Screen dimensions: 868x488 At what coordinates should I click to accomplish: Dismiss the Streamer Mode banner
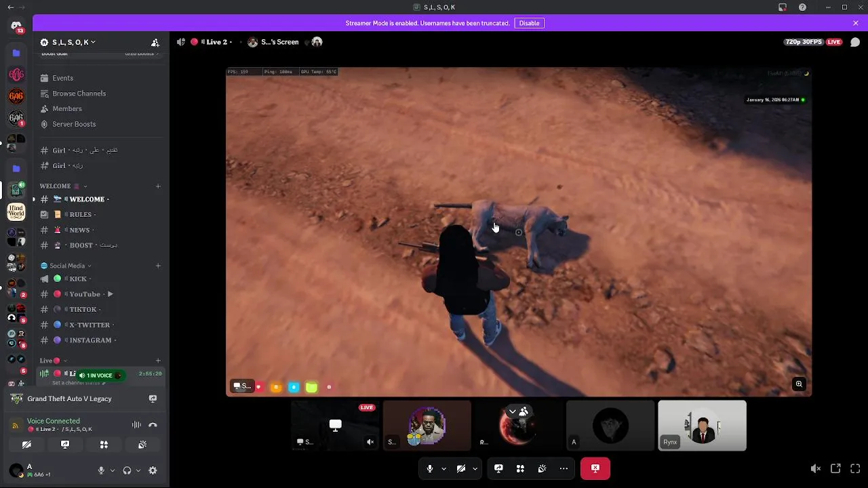click(x=856, y=23)
